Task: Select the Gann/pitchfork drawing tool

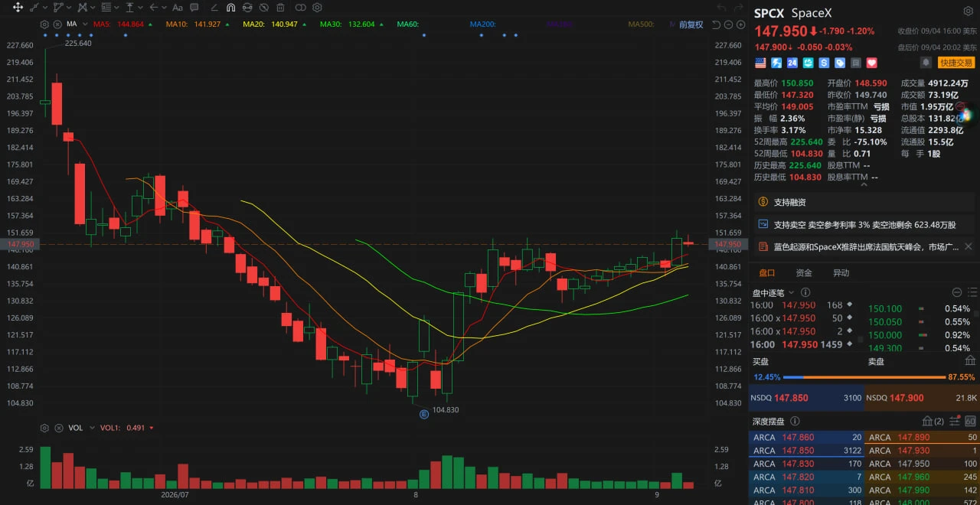Action: point(82,8)
